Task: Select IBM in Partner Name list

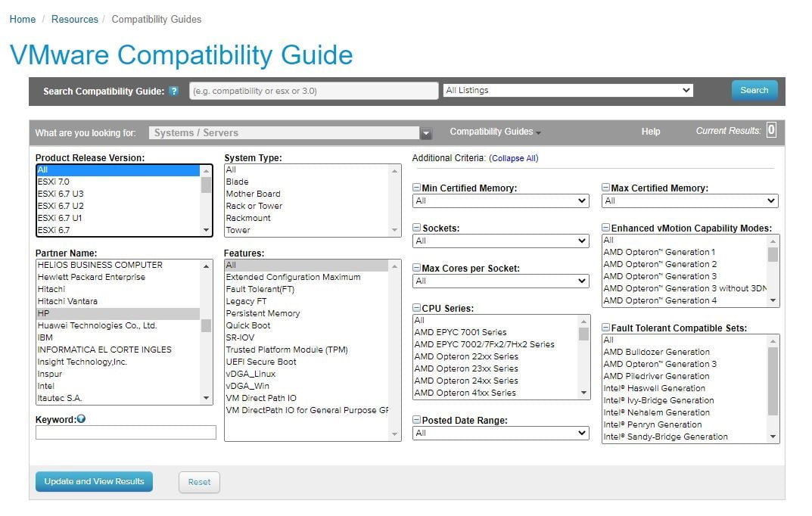Action: click(118, 337)
